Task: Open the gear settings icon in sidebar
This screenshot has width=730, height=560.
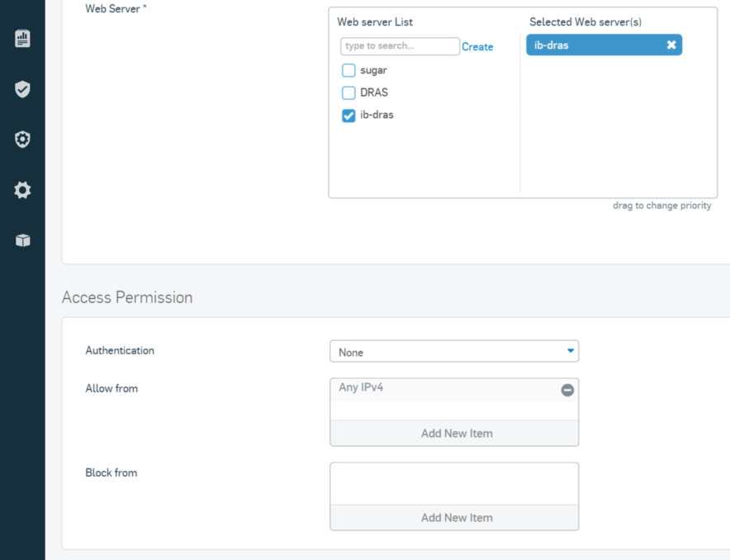Action: coord(22,190)
